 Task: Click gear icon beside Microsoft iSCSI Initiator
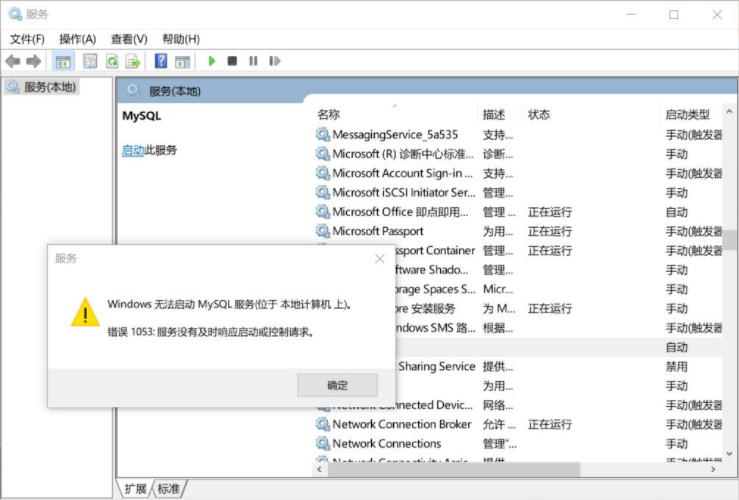coord(322,192)
